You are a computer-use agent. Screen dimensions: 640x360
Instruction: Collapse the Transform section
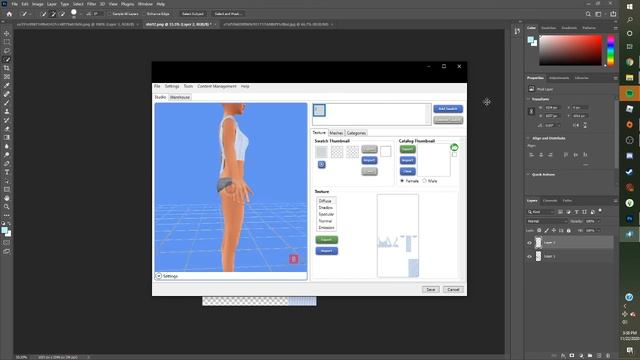pos(529,99)
